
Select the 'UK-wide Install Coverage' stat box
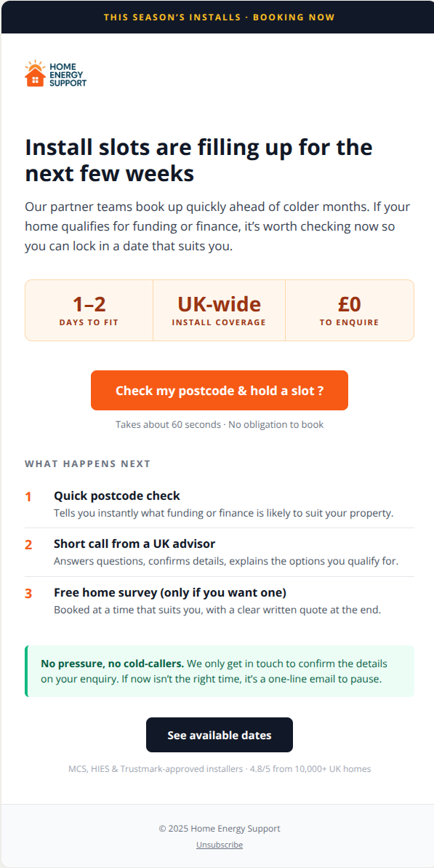219,310
